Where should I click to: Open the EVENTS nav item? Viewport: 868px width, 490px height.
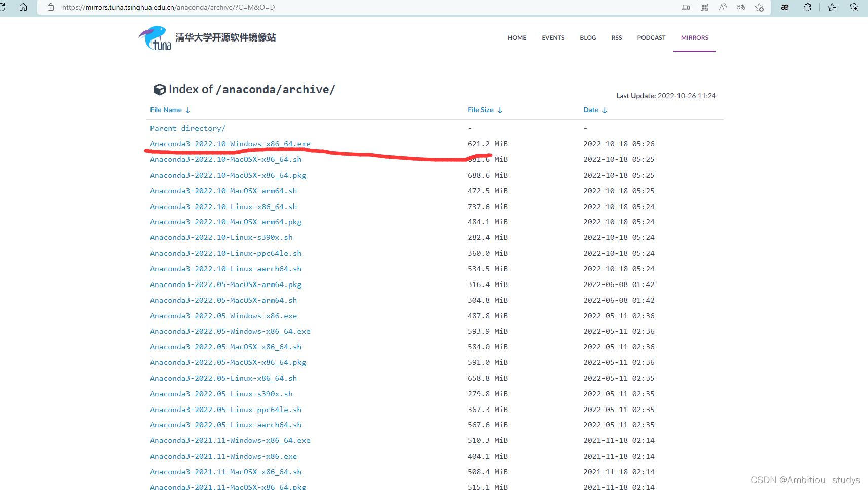pos(553,38)
